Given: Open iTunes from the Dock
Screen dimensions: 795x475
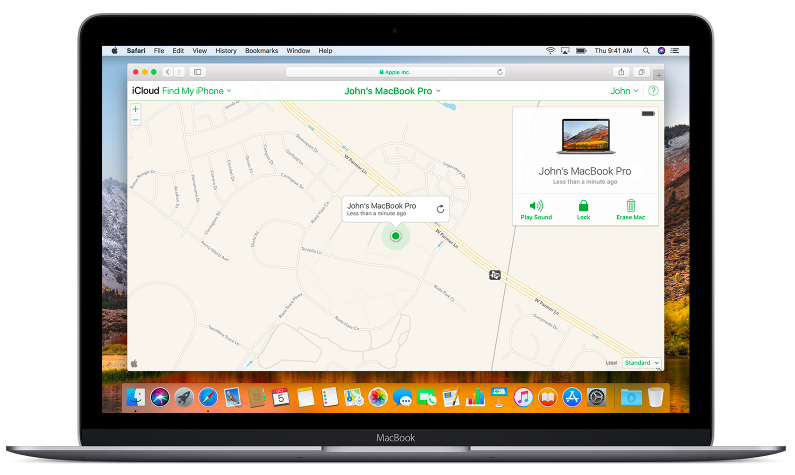Looking at the screenshot, I should point(523,397).
